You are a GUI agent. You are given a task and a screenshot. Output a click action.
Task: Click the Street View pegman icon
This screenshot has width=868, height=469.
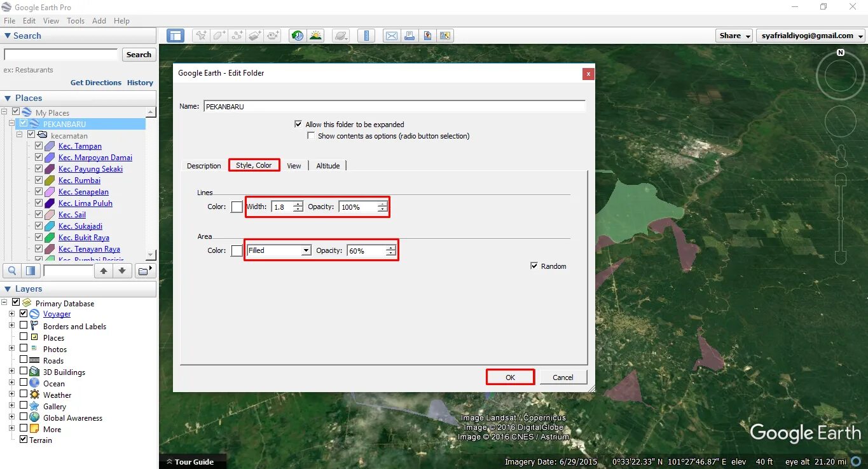coord(841,156)
